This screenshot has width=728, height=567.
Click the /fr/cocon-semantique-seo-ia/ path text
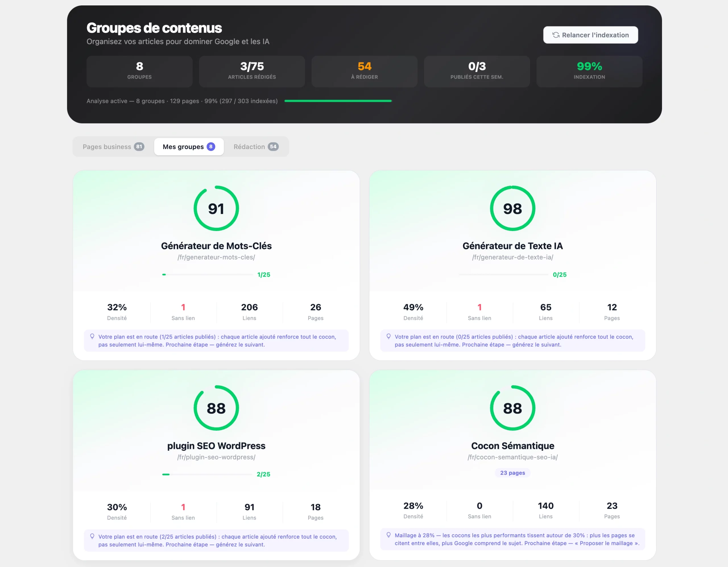point(513,457)
